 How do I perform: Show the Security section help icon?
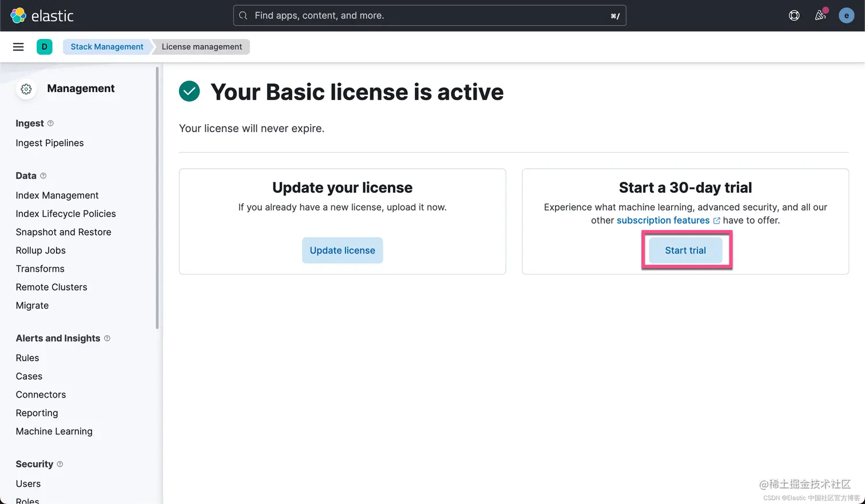(x=60, y=464)
